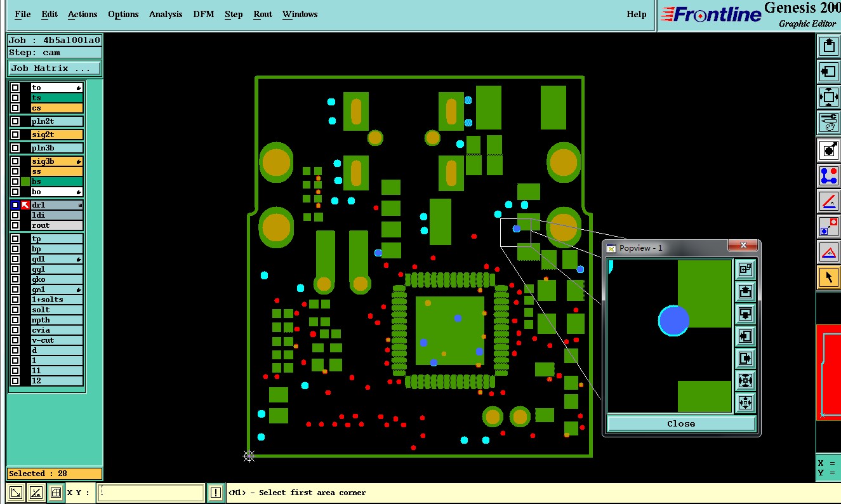This screenshot has width=841, height=504.
Task: Click the Popview zoomed preview canvas
Action: (670, 336)
